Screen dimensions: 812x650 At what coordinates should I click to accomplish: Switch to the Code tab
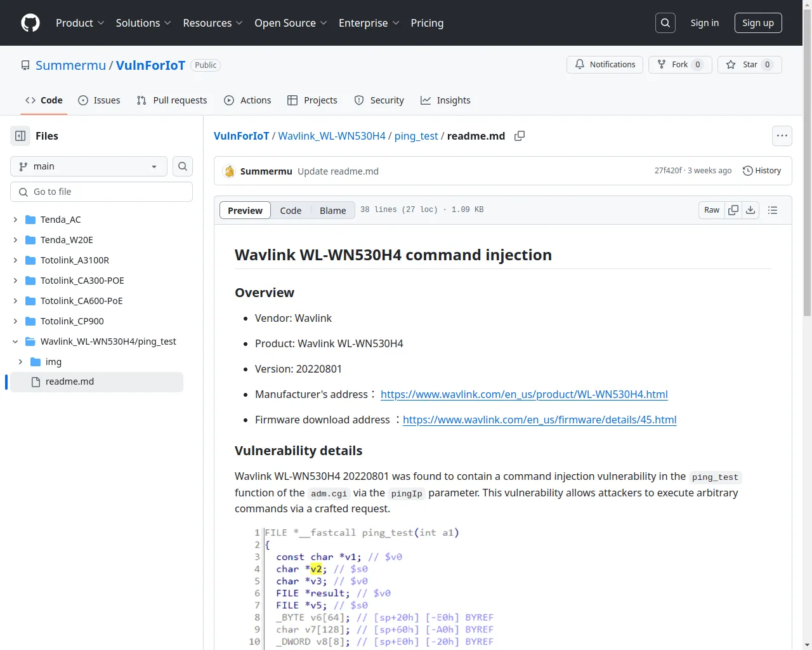tap(44, 100)
